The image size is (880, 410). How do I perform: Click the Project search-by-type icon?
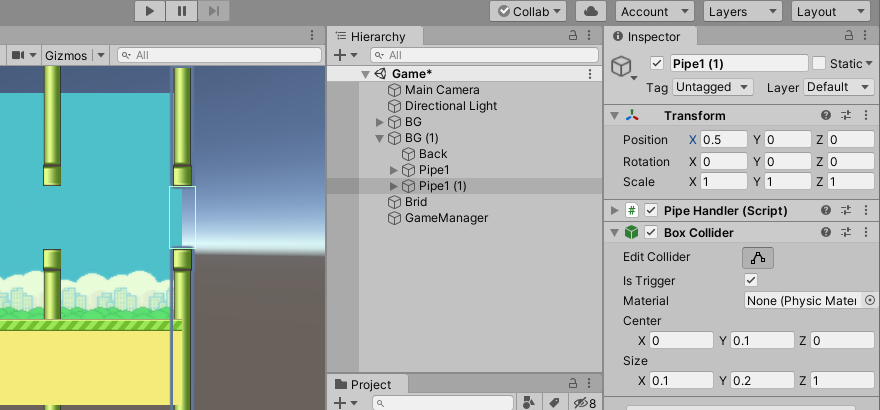tap(528, 402)
